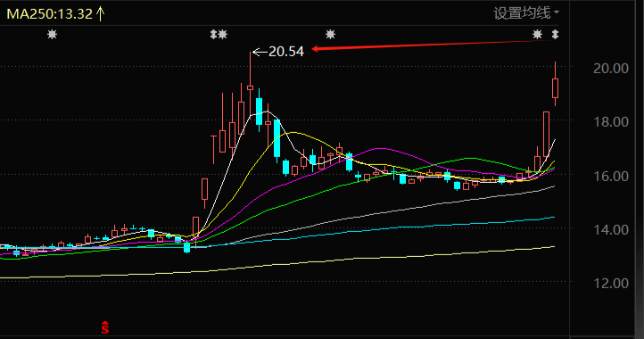Click the leftmost gear-shaped event marker
This screenshot has width=644, height=339.
click(52, 35)
